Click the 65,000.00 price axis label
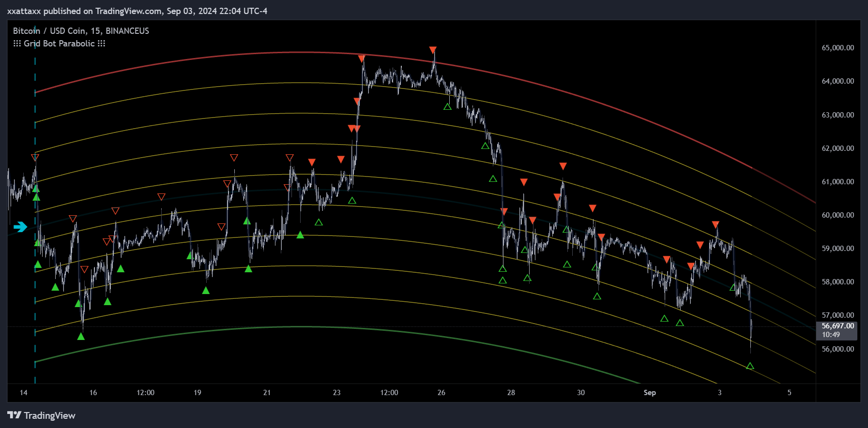The width and height of the screenshot is (868, 428). tap(838, 48)
